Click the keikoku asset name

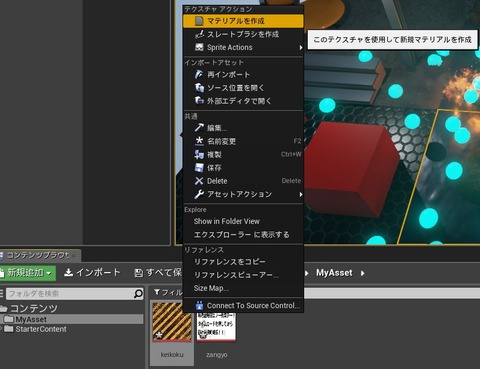tap(172, 355)
